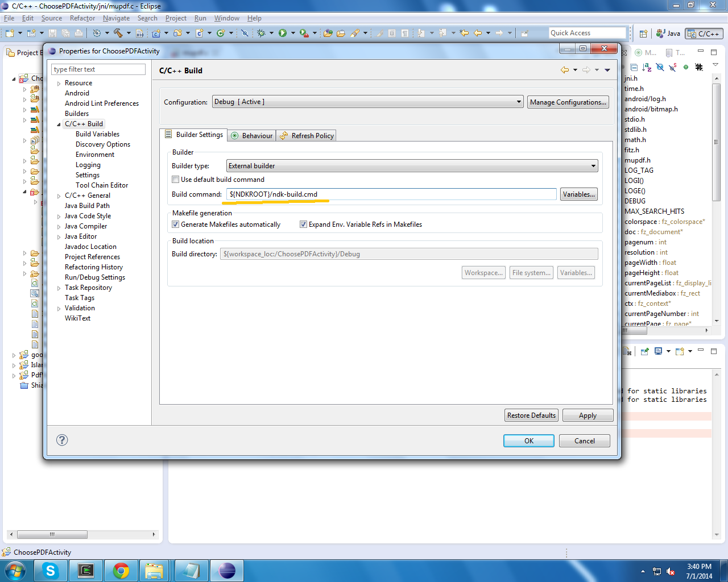Open the Project menu
This screenshot has width=728, height=582.
(176, 18)
